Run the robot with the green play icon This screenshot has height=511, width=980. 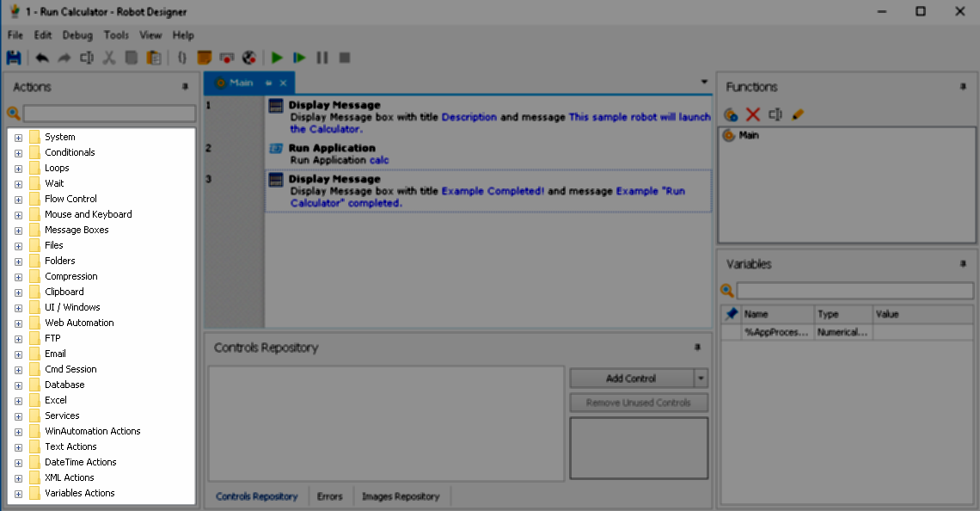277,58
